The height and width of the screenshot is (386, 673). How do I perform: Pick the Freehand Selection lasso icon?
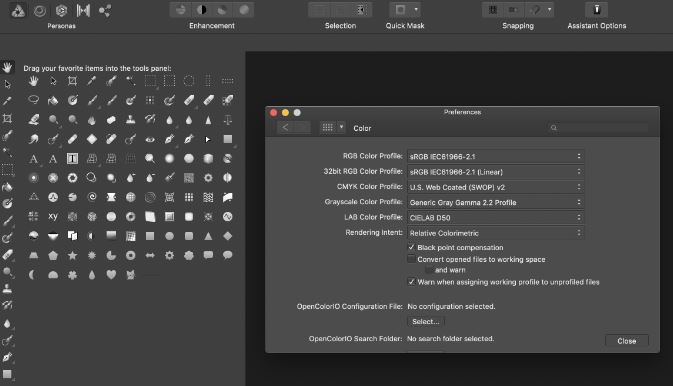pyautogui.click(x=33, y=100)
